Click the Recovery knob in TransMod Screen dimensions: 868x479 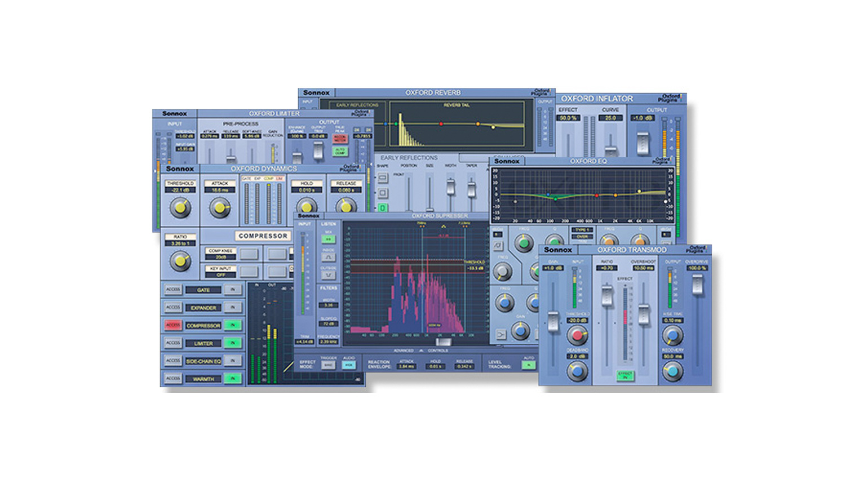point(672,371)
